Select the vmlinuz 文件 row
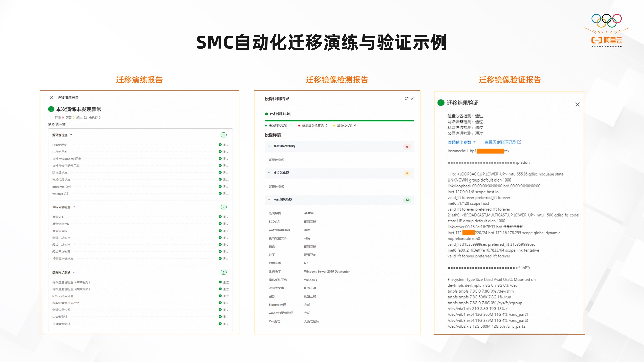Screen dimensions: 644x362 point(140,194)
